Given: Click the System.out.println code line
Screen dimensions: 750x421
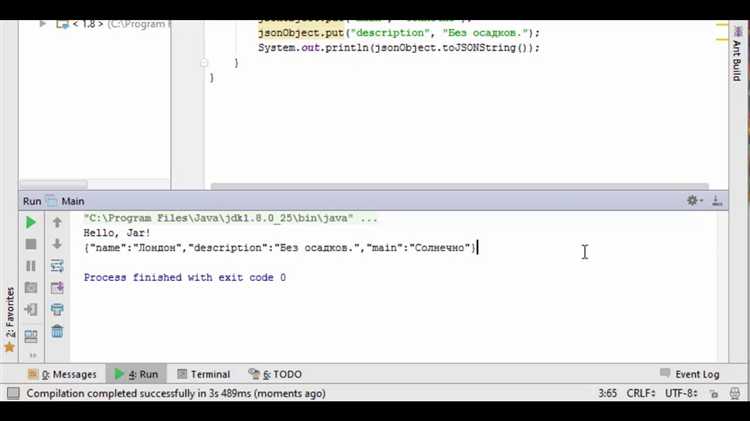Looking at the screenshot, I should [399, 48].
